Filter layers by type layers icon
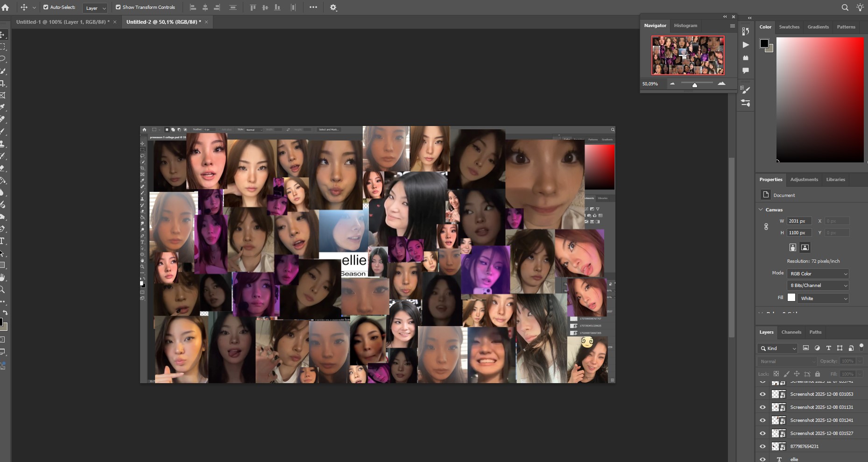The width and height of the screenshot is (868, 462). click(828, 348)
